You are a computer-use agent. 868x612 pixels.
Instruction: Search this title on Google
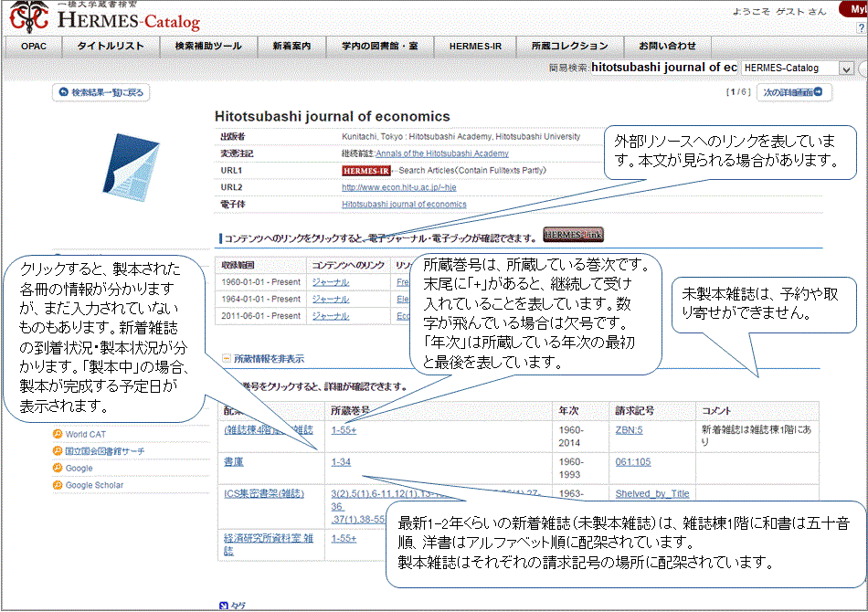(x=79, y=468)
